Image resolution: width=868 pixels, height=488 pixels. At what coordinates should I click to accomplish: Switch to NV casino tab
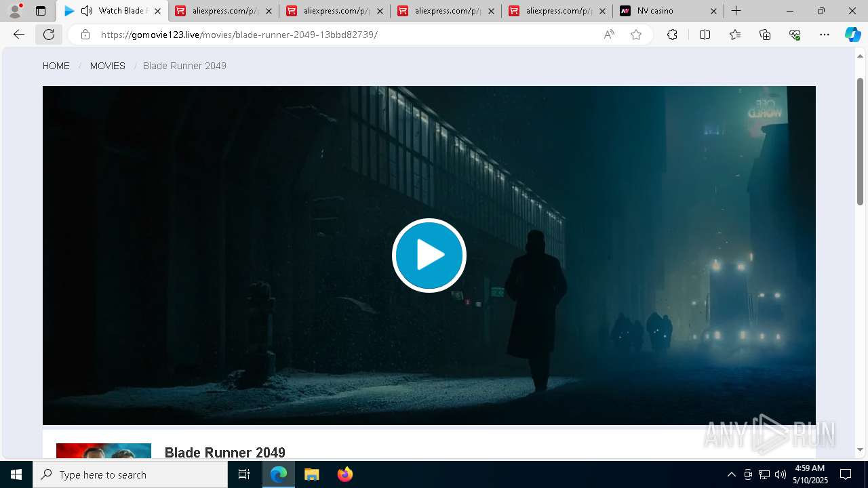pos(668,11)
